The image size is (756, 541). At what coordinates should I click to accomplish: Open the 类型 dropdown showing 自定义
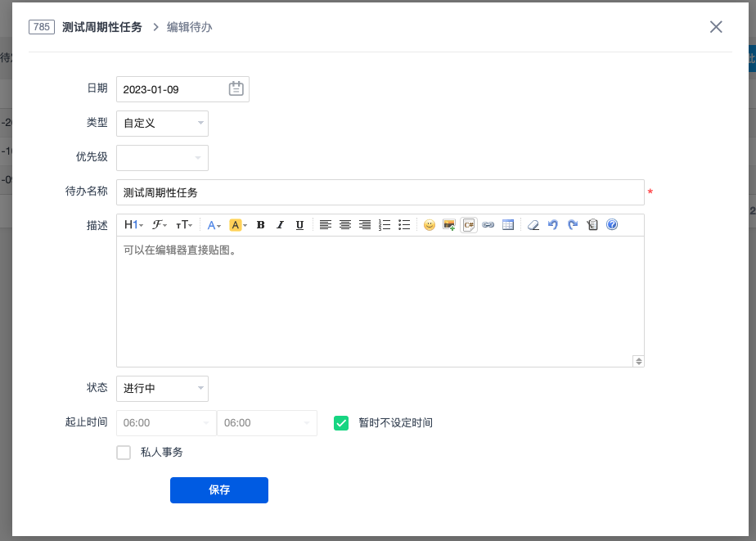[x=162, y=124]
